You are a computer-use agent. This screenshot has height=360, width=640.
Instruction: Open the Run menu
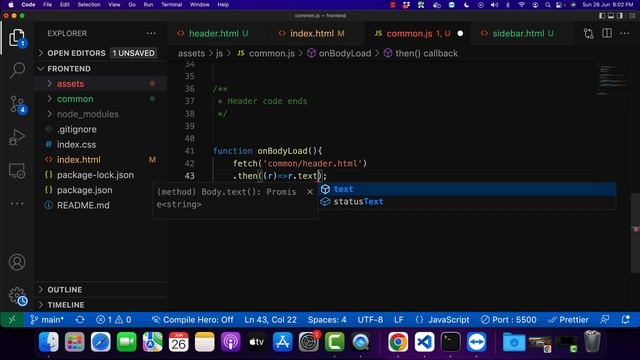pyautogui.click(x=148, y=5)
